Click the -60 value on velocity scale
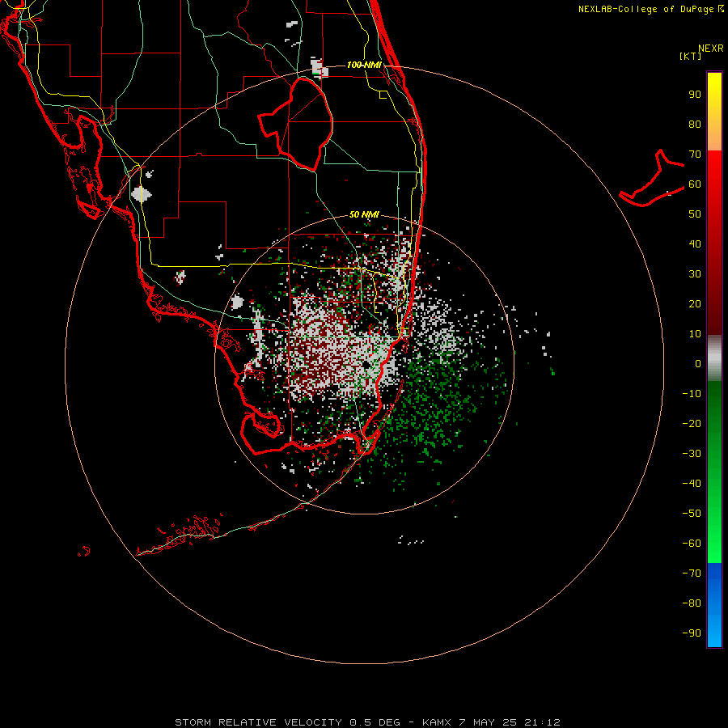728x728 pixels. tap(692, 544)
